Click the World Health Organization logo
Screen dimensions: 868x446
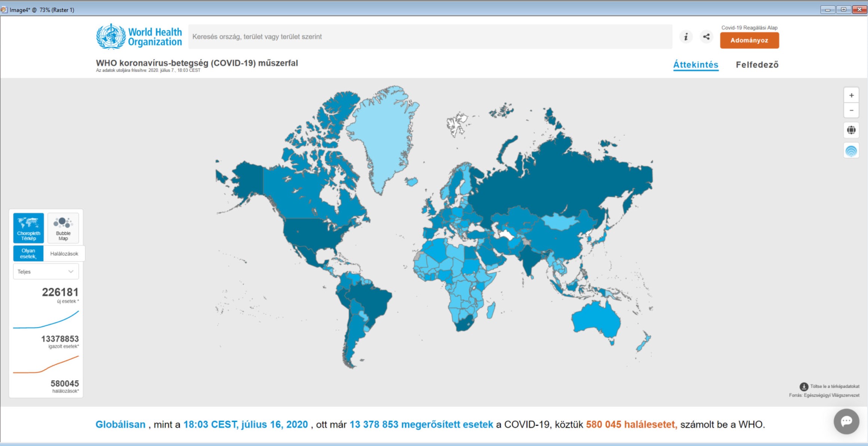[x=139, y=37]
